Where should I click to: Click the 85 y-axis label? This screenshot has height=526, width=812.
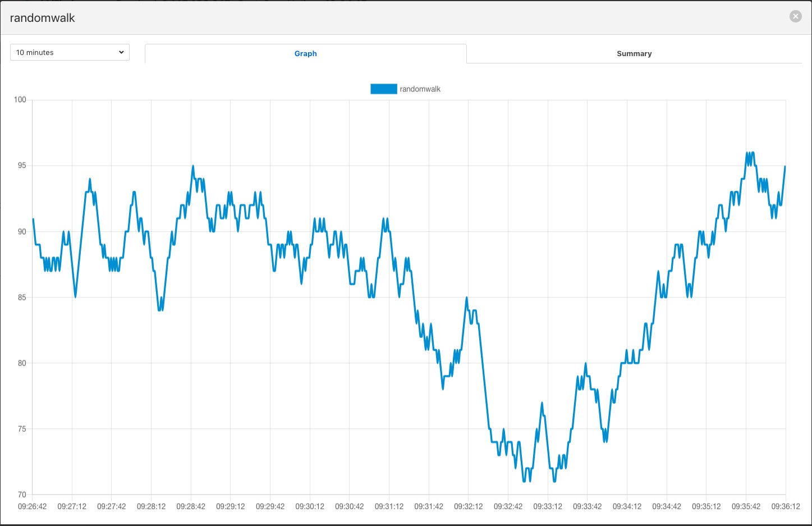click(x=22, y=298)
